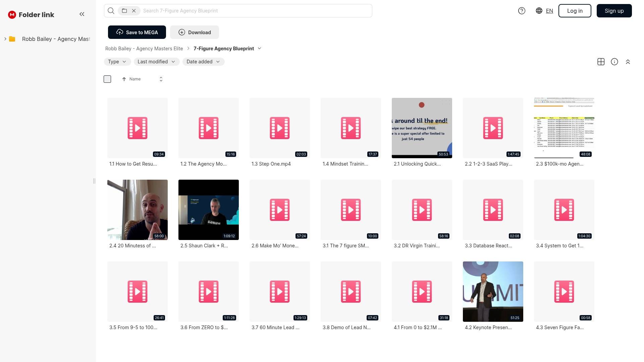Switch to grid/list view icon
This screenshot has width=644, height=362.
(601, 62)
